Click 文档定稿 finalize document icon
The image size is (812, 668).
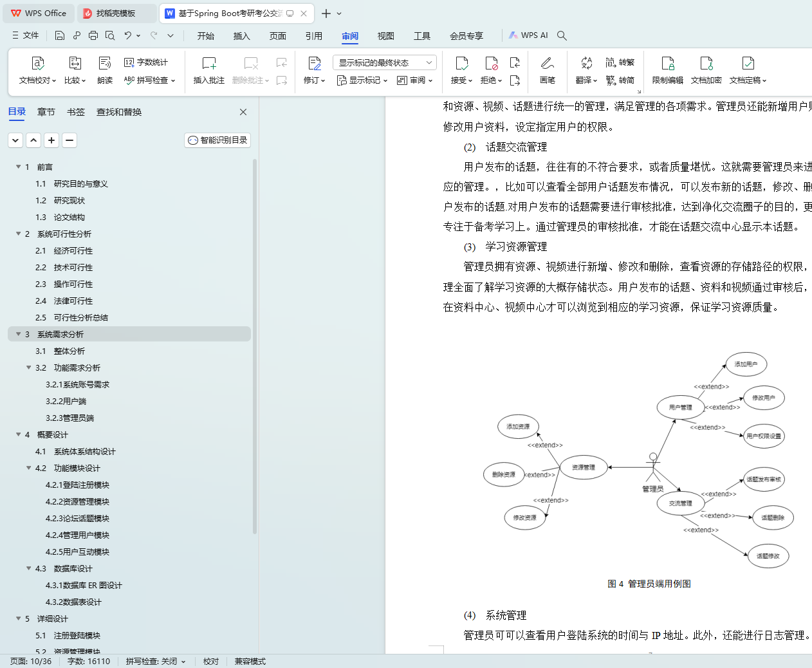point(748,63)
